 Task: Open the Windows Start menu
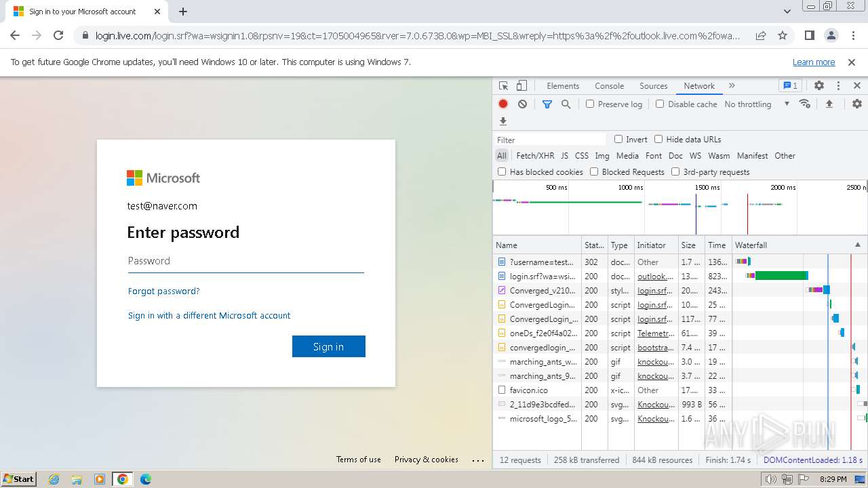[18, 479]
